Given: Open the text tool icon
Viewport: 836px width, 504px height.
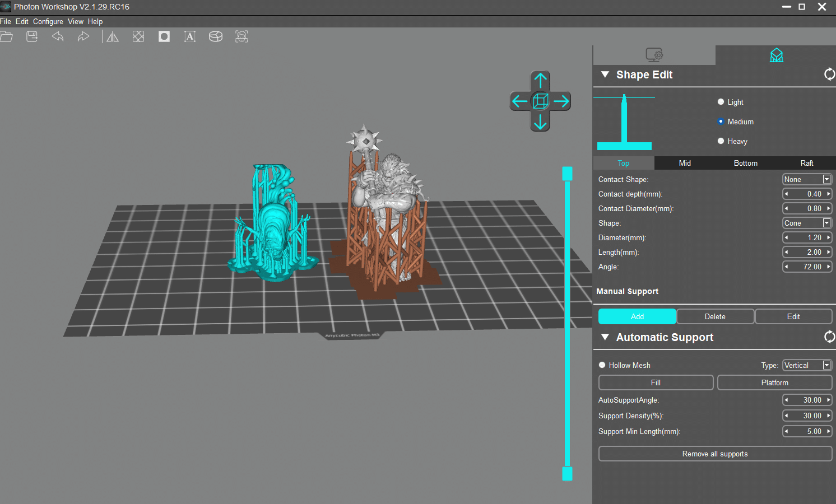Looking at the screenshot, I should 190,37.
